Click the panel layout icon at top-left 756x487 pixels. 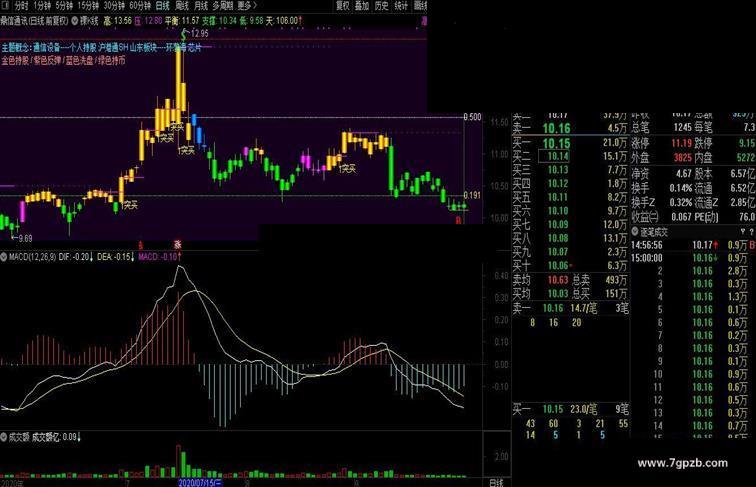(x=5, y=5)
